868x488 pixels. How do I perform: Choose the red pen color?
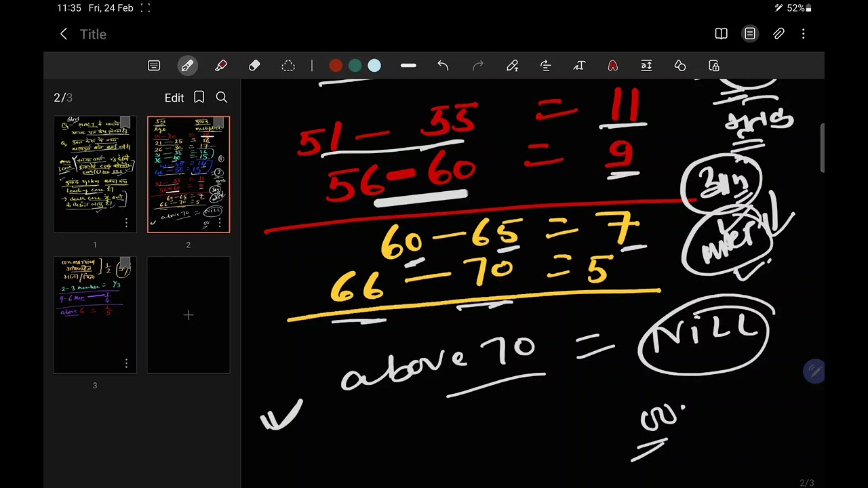[x=336, y=66]
